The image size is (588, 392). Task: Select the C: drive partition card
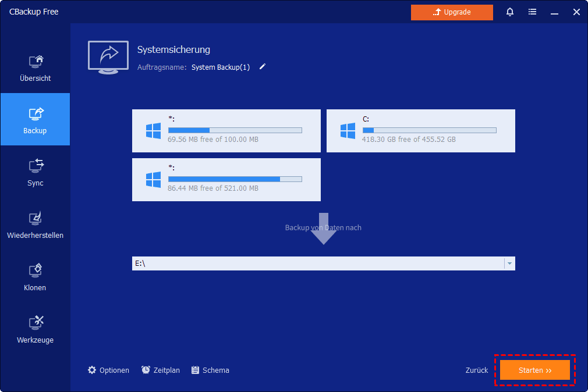pyautogui.click(x=420, y=131)
